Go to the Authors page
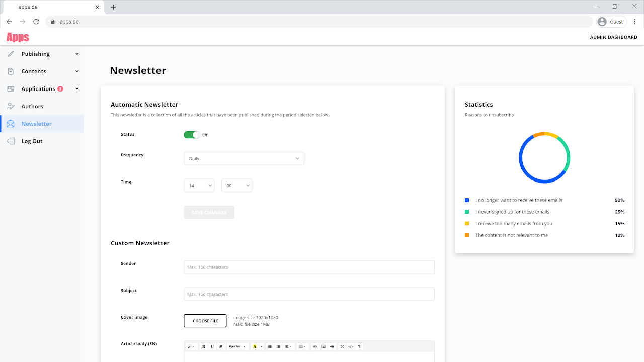 pyautogui.click(x=42, y=106)
